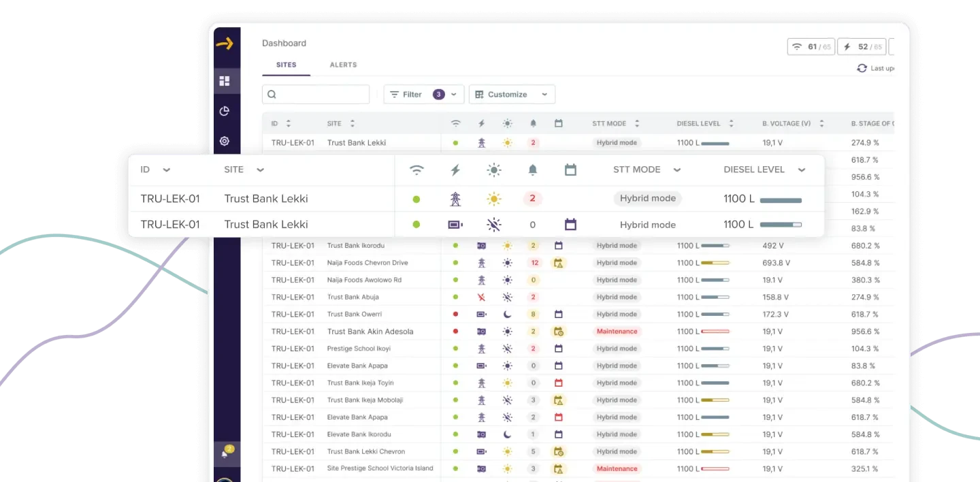This screenshot has height=482, width=980.
Task: Click the power bolt icon in enlarged header
Action: 455,170
